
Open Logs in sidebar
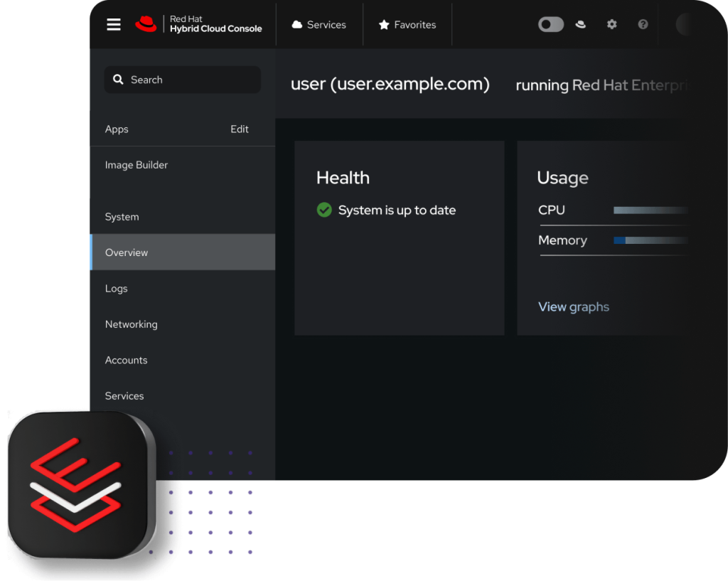(116, 289)
